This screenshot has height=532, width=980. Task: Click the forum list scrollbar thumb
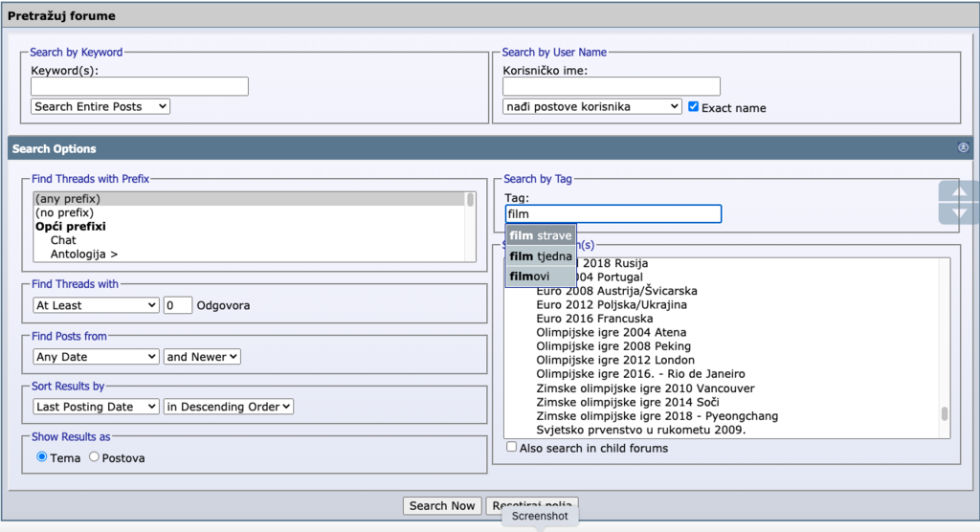click(x=945, y=413)
